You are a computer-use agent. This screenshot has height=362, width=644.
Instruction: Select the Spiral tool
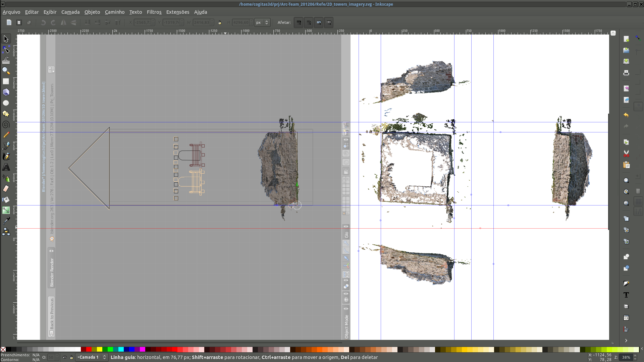tap(6, 124)
